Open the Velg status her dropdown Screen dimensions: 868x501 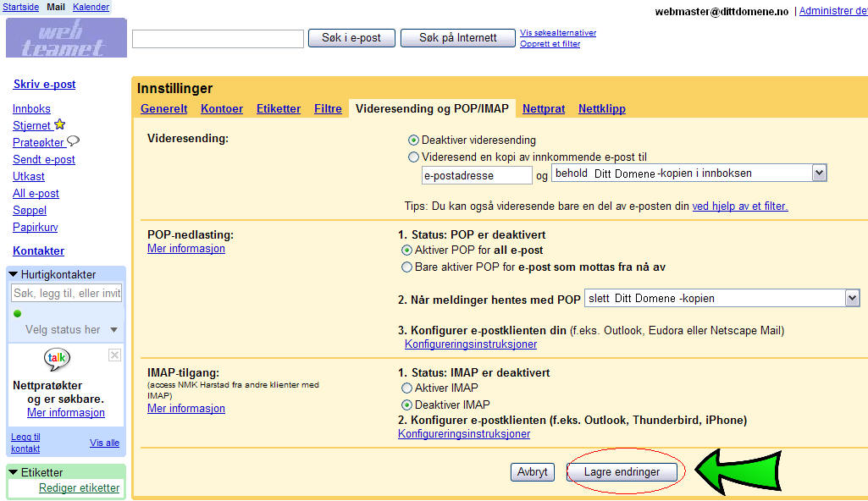coord(71,329)
